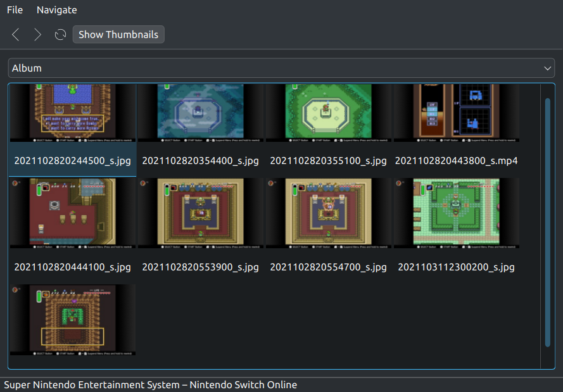The width and height of the screenshot is (563, 392).
Task: Select thumbnail of 2021102820444100_s.jpg
Action: [x=73, y=213]
